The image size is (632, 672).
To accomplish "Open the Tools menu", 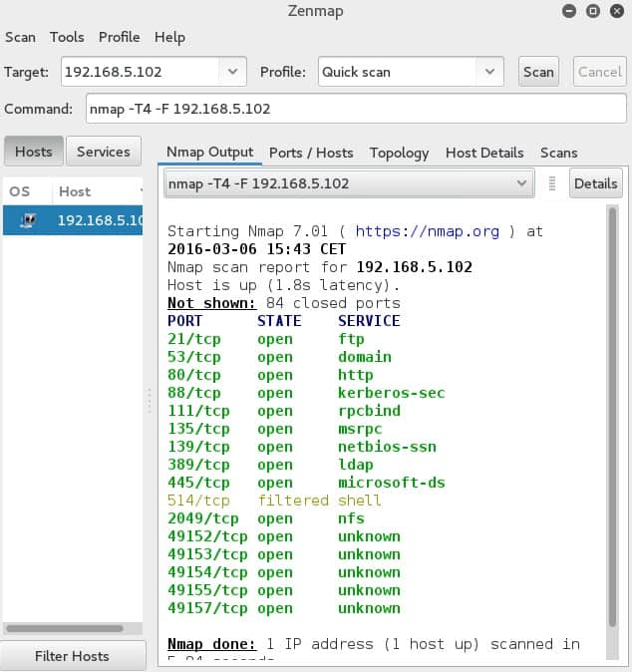I will [67, 37].
